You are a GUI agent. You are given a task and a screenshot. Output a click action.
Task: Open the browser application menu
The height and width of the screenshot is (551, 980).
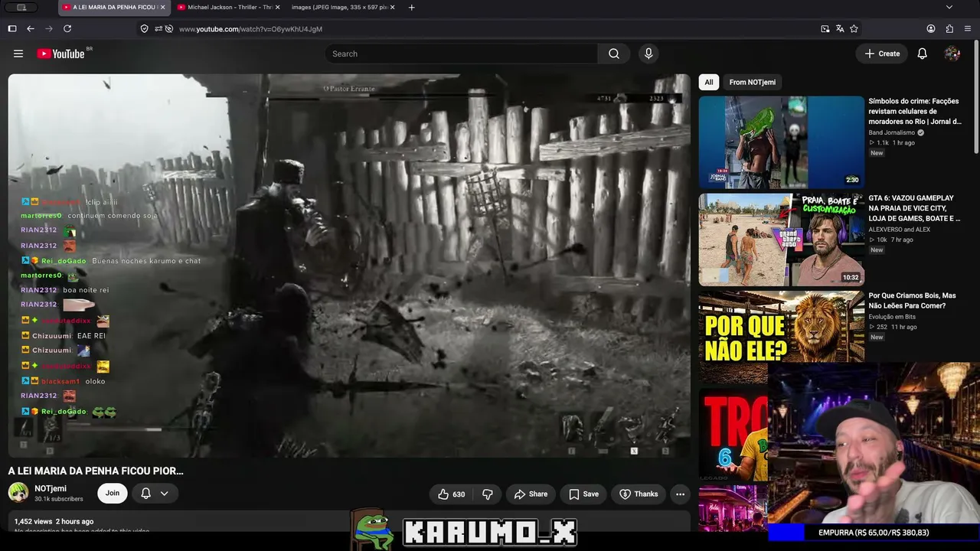(x=968, y=28)
